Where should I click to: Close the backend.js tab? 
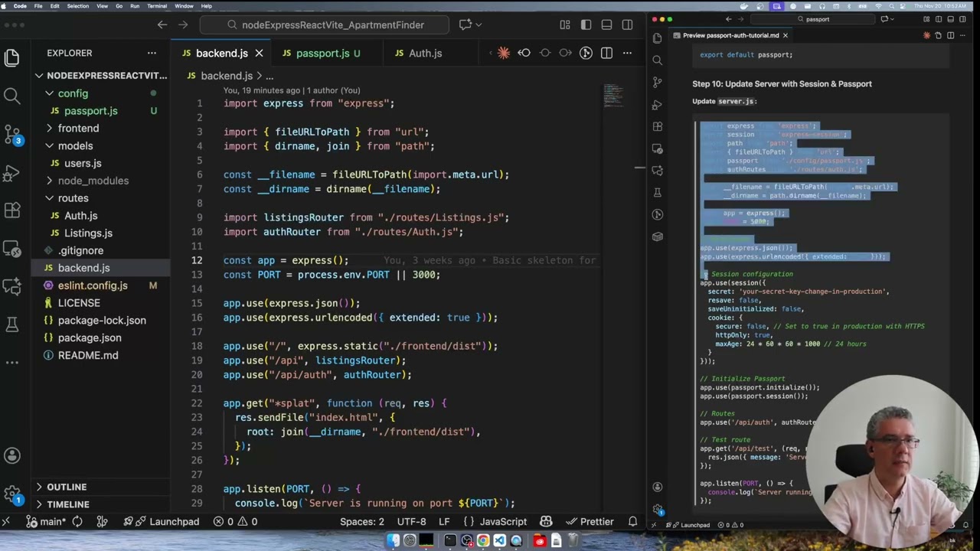click(x=259, y=53)
